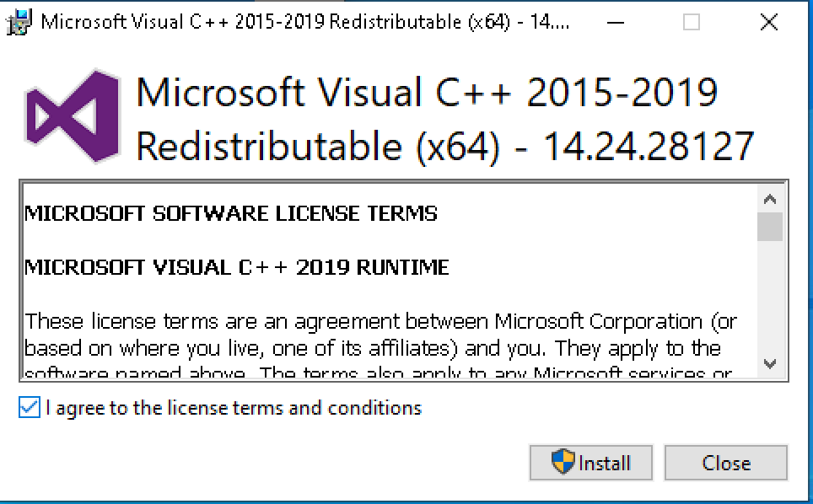This screenshot has width=813, height=504.
Task: Click the 'Microsoft Visual C++ 2015-2019' product heading
Action: 428,92
